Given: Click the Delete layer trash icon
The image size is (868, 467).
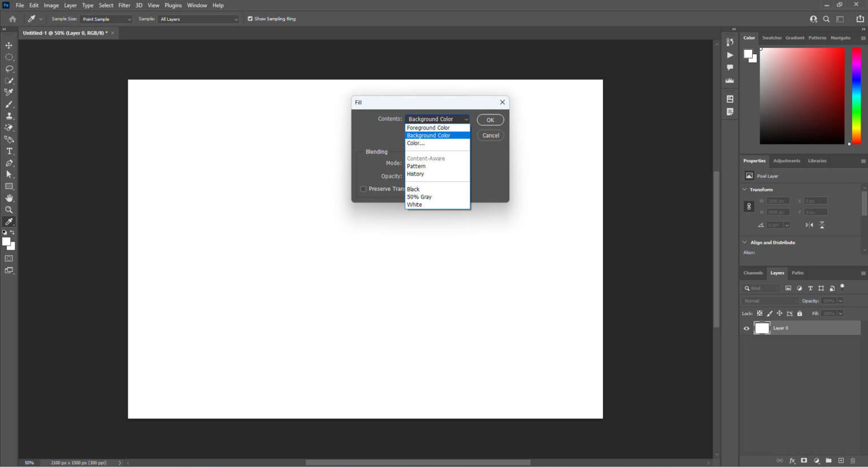Looking at the screenshot, I should 852,461.
